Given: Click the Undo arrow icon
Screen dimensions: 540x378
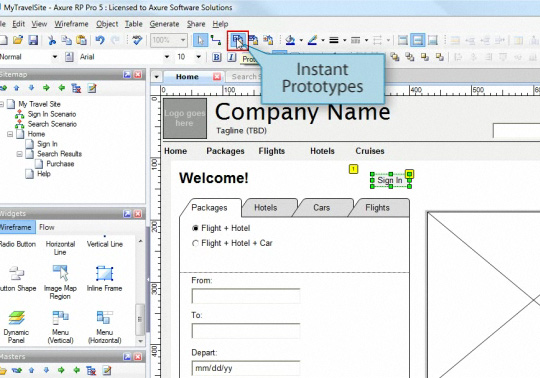Looking at the screenshot, I should [x=100, y=40].
